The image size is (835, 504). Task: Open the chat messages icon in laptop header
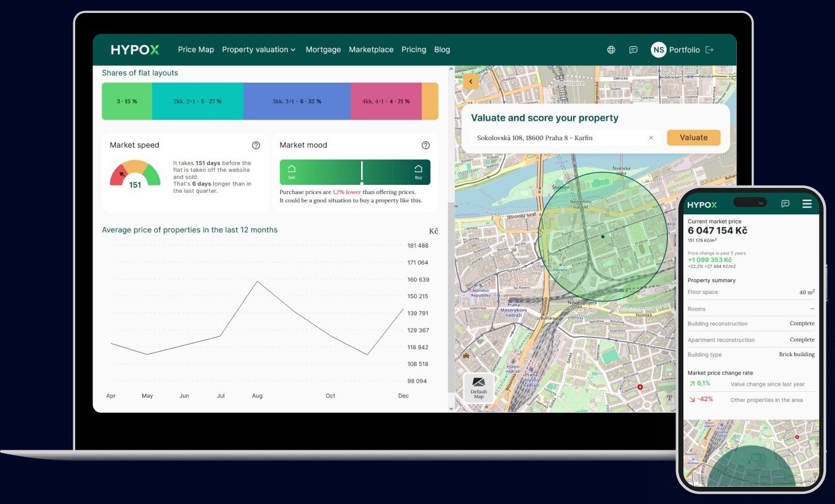click(633, 50)
